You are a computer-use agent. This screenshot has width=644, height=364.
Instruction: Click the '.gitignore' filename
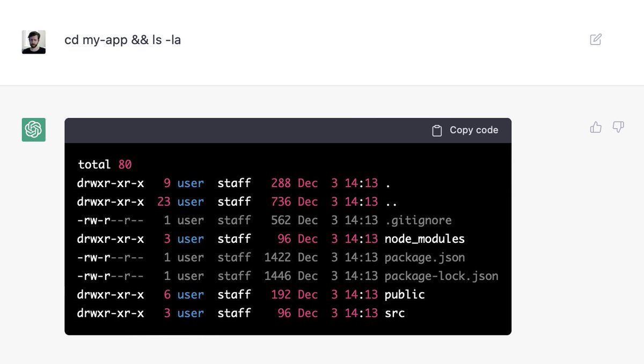point(418,220)
